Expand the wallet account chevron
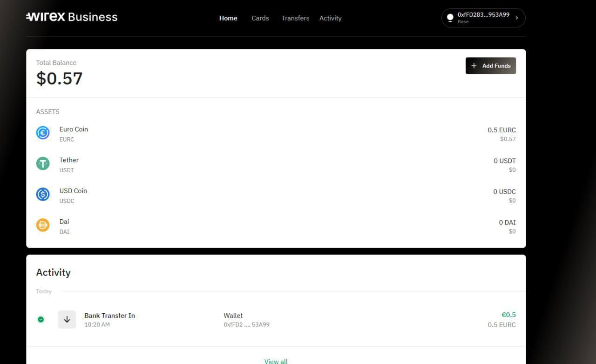 pos(517,18)
